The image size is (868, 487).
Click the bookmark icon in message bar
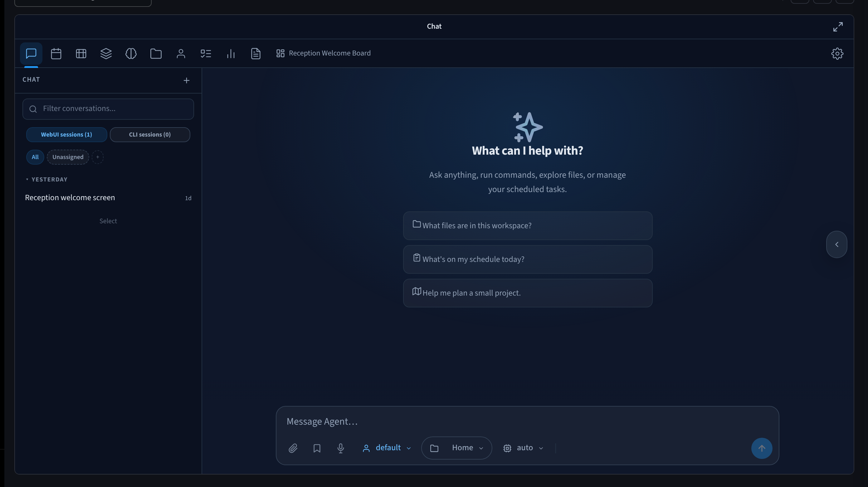coord(317,448)
